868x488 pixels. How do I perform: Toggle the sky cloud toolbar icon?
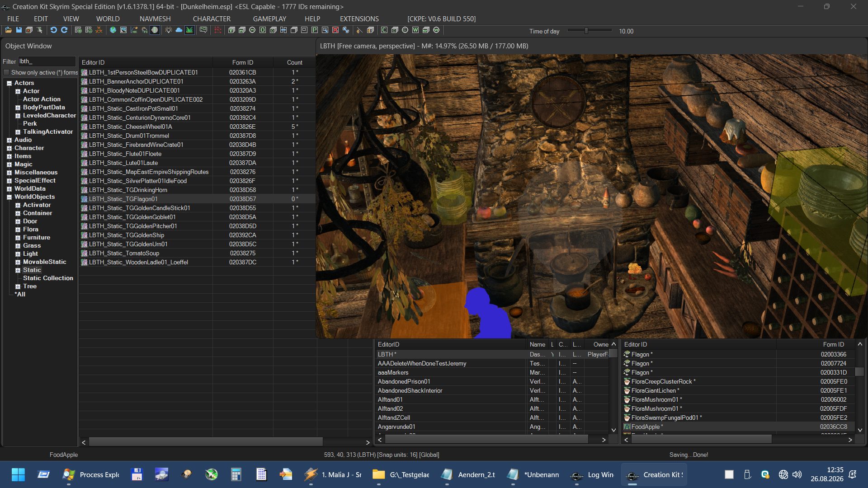[x=179, y=30]
